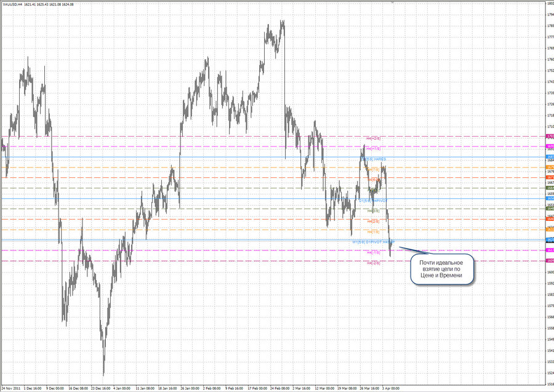
Task: Select the D1[5/8] H4PIVOT label
Action: [374, 201]
